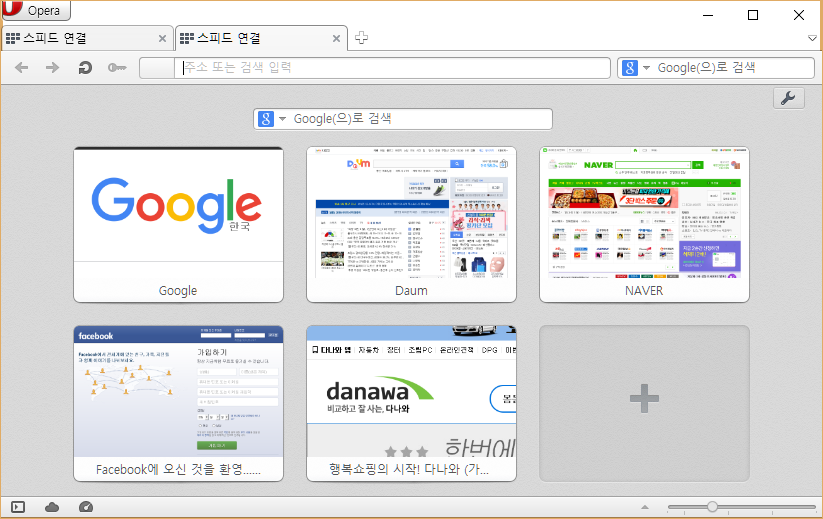This screenshot has height=519, width=823.
Task: Open the password manager key icon
Action: [x=117, y=68]
